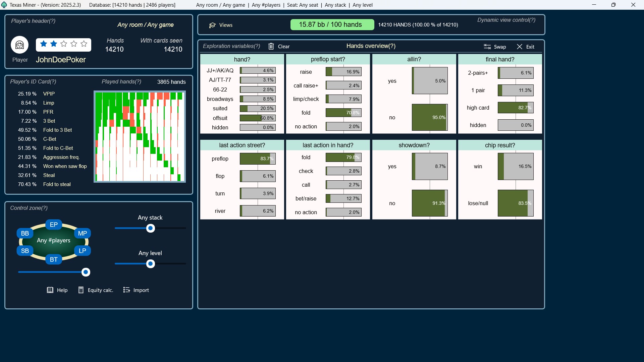
Task: Click the Swap arrows icon
Action: (x=487, y=47)
